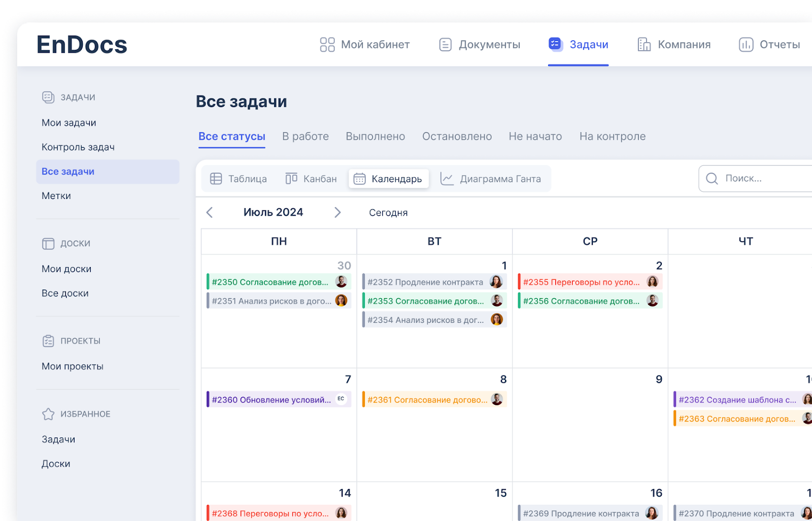The width and height of the screenshot is (812, 521).
Task: Focus the Поиск search field
Action: [756, 179]
